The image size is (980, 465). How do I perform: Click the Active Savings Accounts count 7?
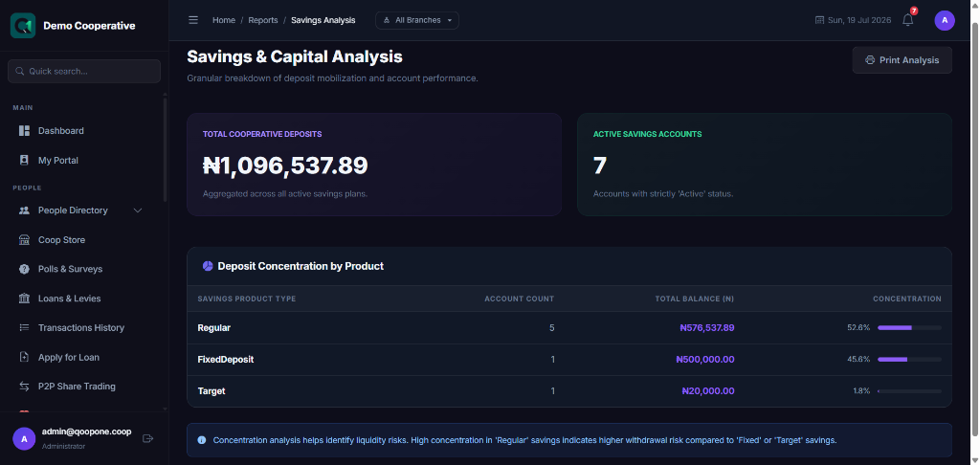pyautogui.click(x=600, y=166)
